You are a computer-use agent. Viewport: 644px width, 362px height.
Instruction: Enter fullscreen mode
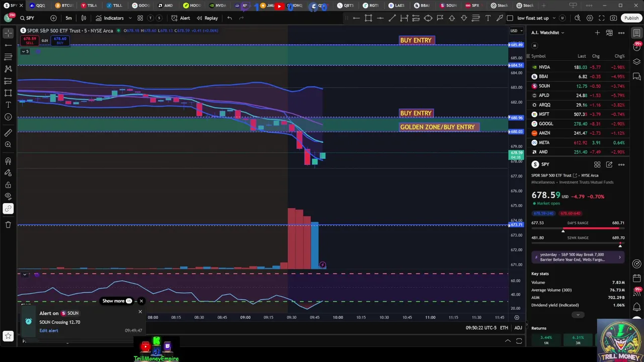coord(601,18)
